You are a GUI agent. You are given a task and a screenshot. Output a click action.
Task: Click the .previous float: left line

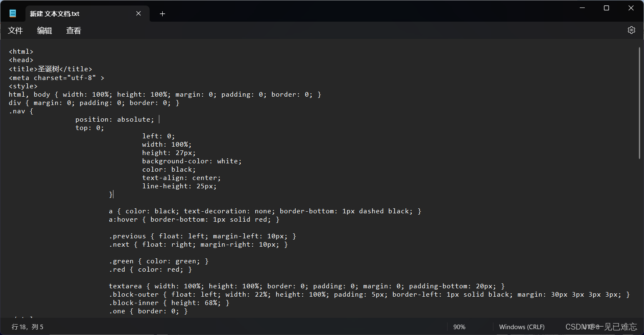(x=202, y=236)
